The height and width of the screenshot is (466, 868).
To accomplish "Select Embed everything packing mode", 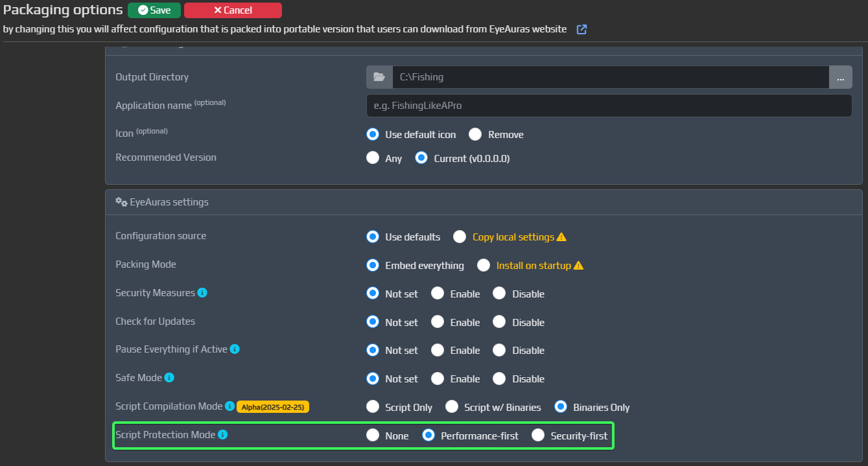I will click(x=373, y=266).
